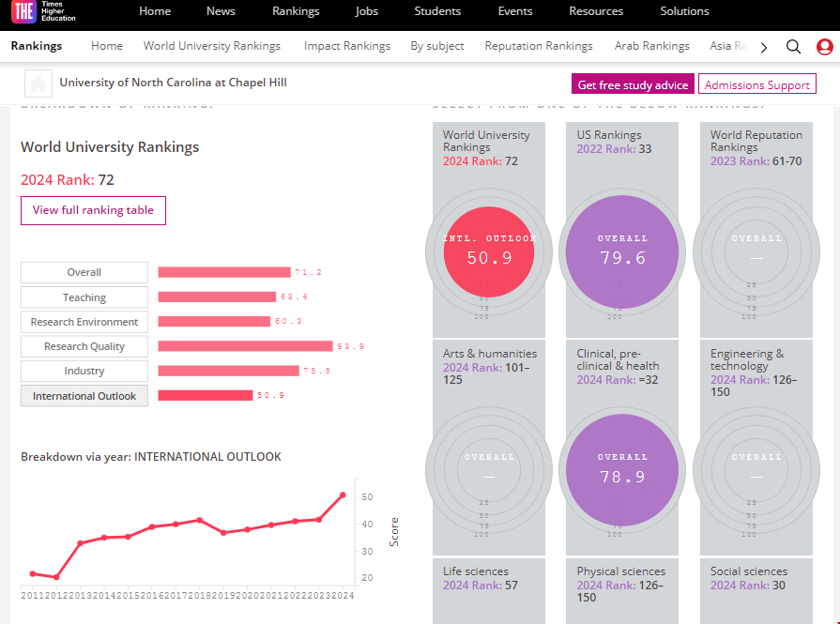Open the Clinical, pre-clinical & health card
This screenshot has width=840, height=624.
pyautogui.click(x=622, y=366)
